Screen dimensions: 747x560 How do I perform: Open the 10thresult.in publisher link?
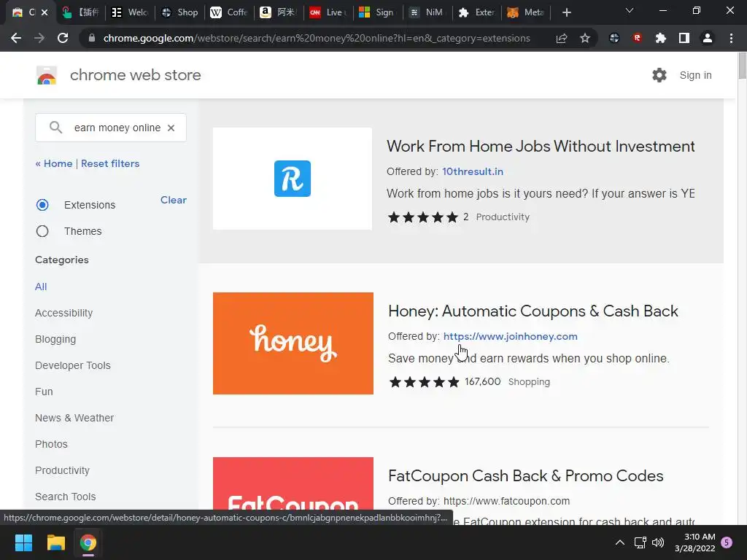click(x=473, y=171)
